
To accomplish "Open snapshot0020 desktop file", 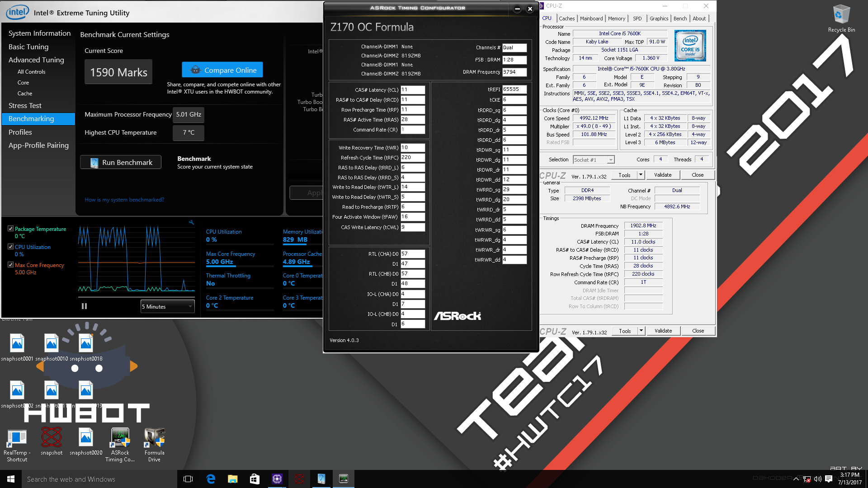I will point(86,441).
